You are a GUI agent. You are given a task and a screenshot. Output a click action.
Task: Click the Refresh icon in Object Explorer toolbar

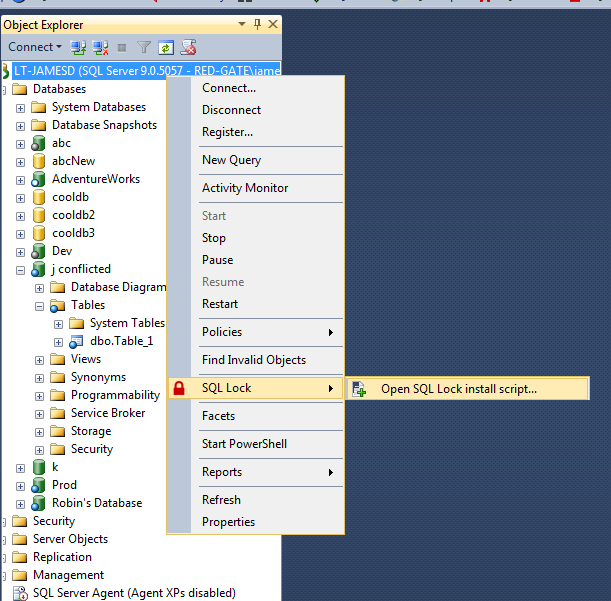[x=166, y=47]
